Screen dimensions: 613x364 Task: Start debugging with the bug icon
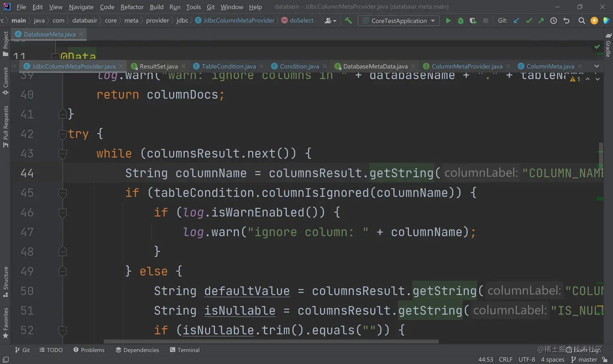point(461,21)
